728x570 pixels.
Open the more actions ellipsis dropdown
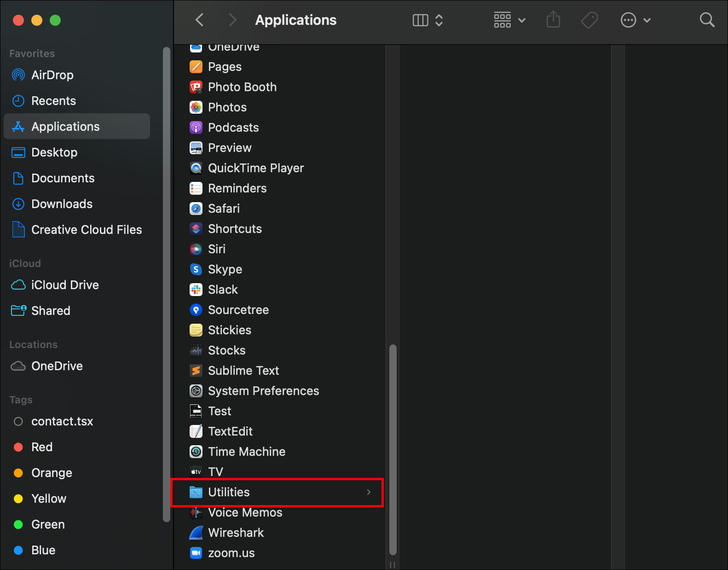(x=636, y=20)
